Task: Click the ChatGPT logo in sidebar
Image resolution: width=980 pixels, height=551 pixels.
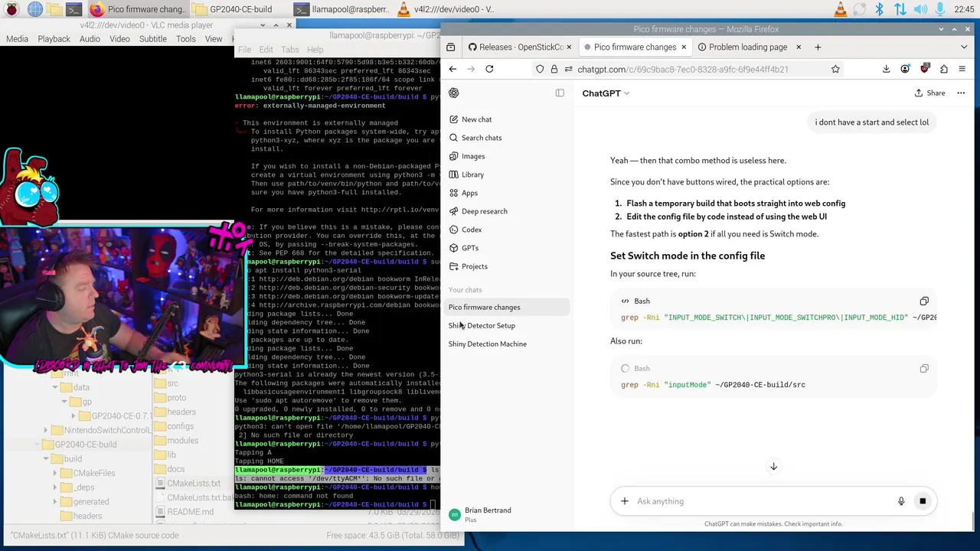Action: tap(454, 93)
